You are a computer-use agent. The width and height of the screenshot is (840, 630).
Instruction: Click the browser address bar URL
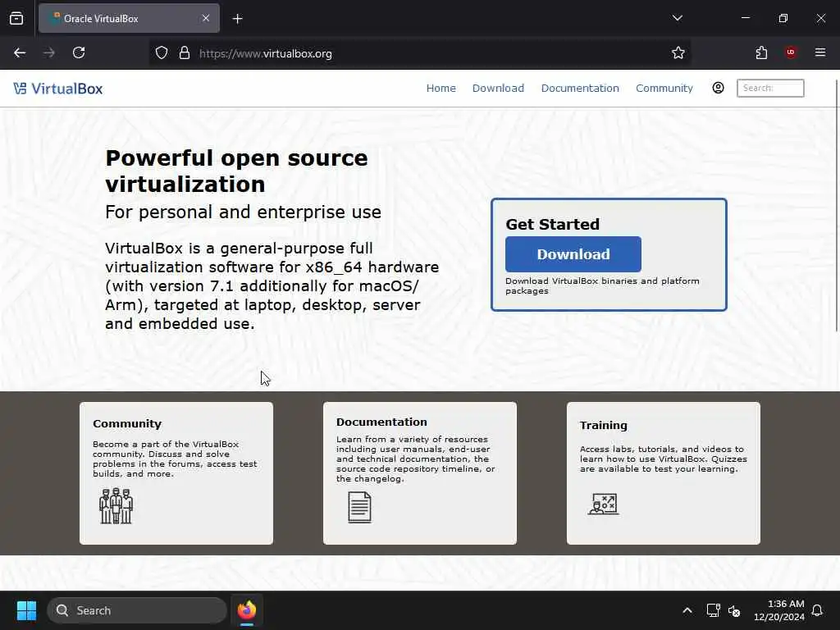265,53
